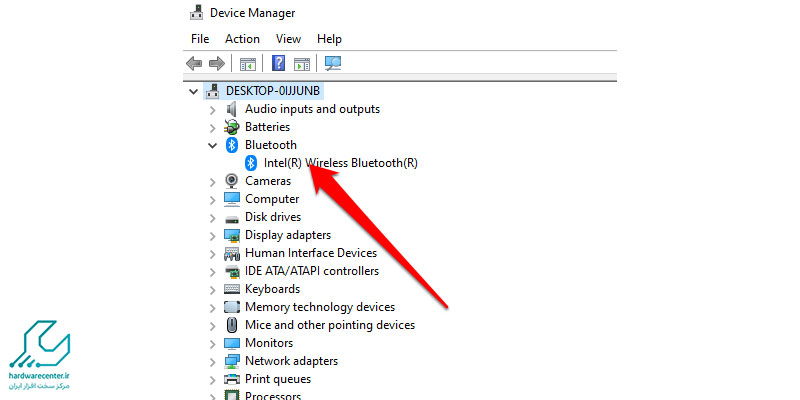
Task: Open the File menu
Action: click(200, 39)
